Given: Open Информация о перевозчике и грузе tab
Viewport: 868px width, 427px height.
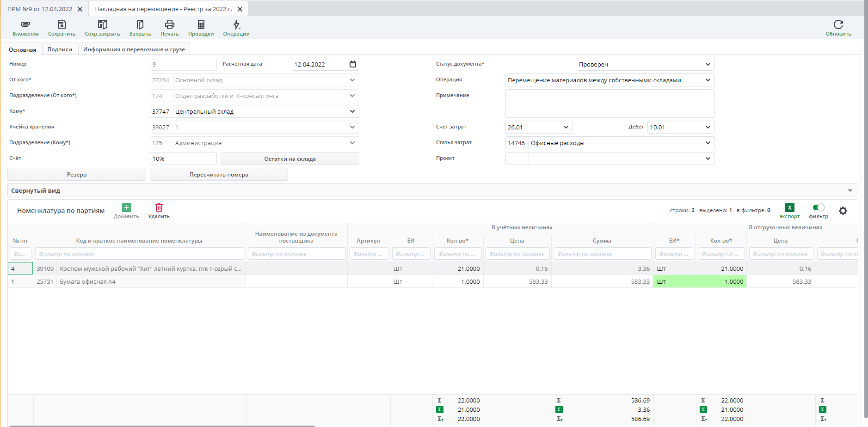Looking at the screenshot, I should (x=134, y=49).
